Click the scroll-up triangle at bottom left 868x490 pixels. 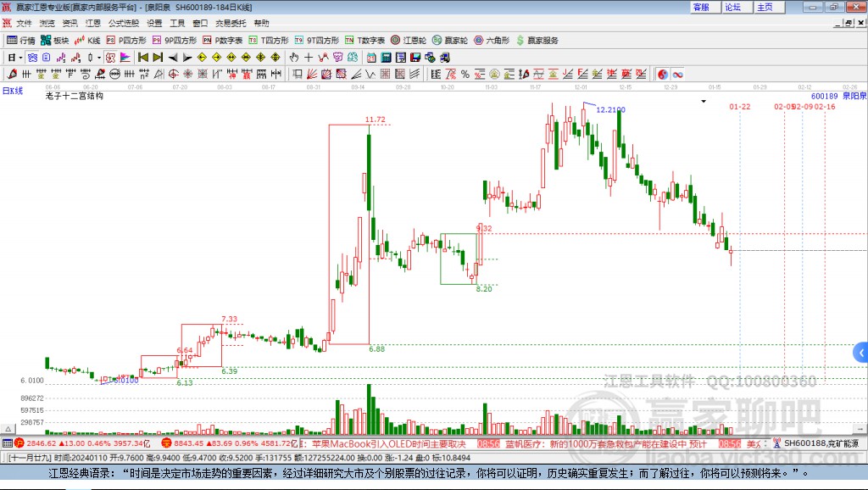(8, 429)
